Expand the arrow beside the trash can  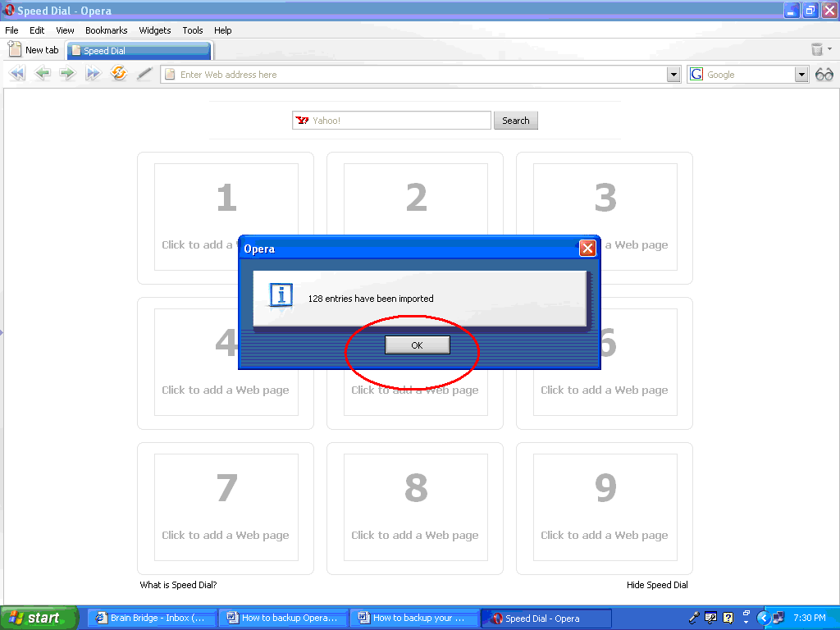coord(830,49)
